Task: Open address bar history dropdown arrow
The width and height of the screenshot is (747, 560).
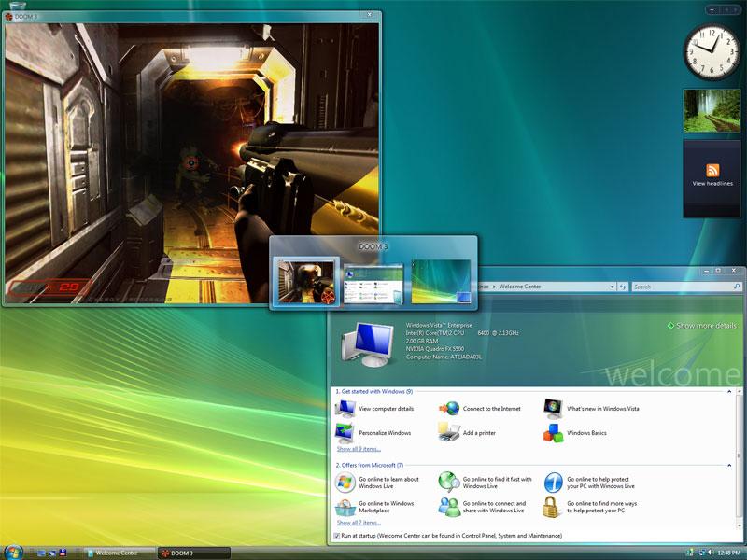Action: point(613,287)
